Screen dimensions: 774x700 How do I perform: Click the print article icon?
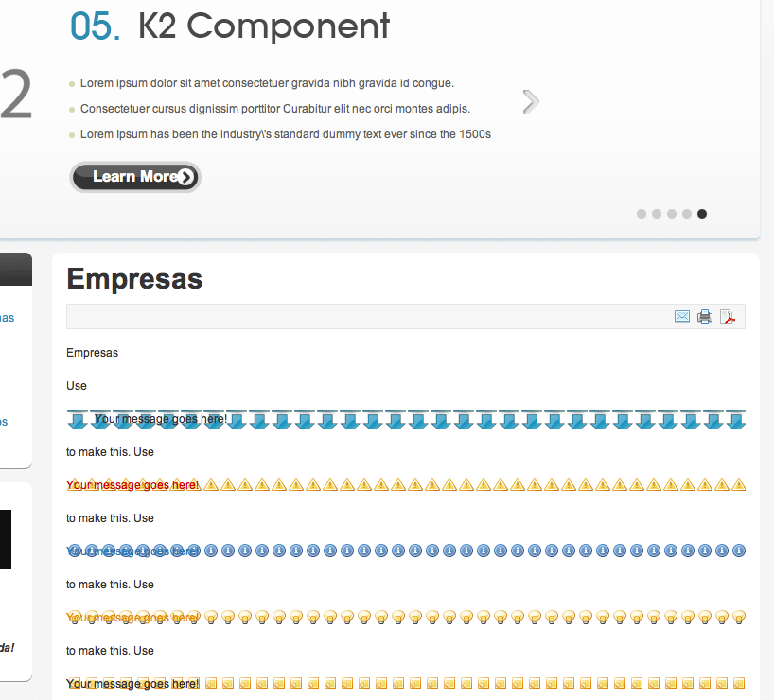705,317
